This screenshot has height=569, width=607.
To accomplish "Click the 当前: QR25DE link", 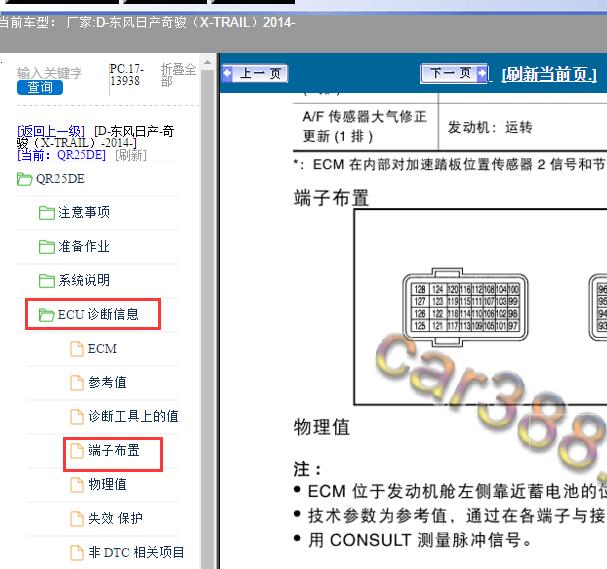I will 62,155.
